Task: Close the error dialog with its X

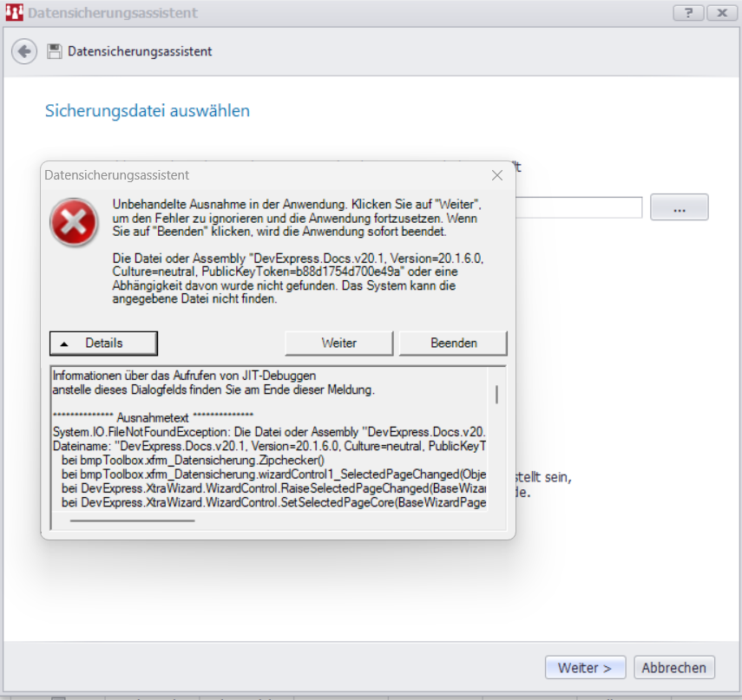Action: [497, 175]
